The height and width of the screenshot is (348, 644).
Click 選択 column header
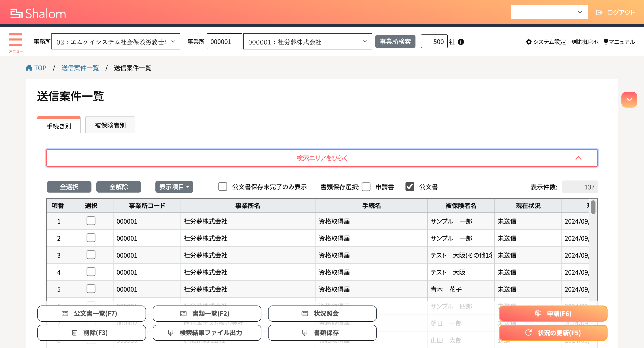pyautogui.click(x=91, y=206)
